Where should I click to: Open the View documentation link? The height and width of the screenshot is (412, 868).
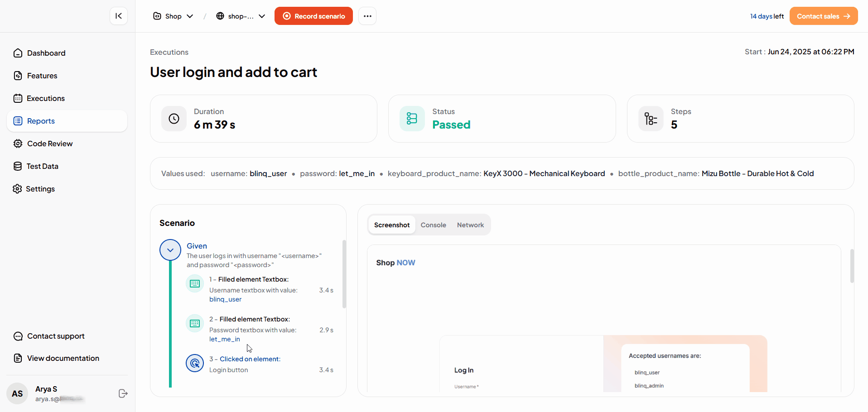tap(63, 358)
